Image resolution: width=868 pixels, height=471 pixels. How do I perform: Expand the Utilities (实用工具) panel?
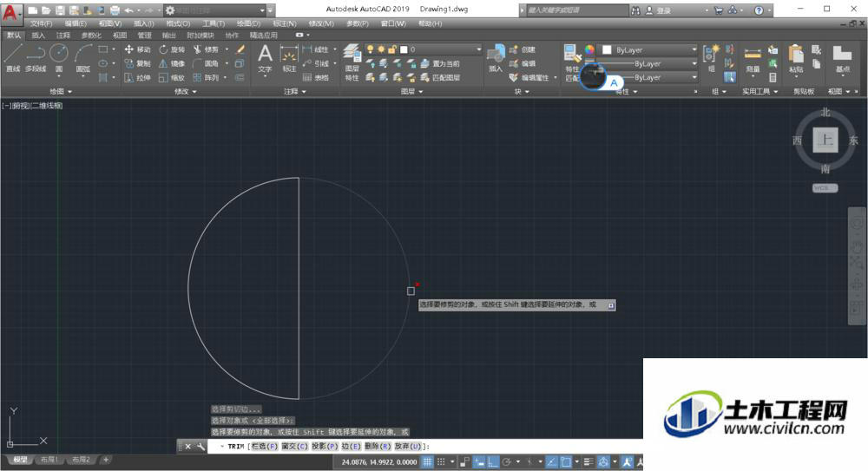pyautogui.click(x=759, y=91)
